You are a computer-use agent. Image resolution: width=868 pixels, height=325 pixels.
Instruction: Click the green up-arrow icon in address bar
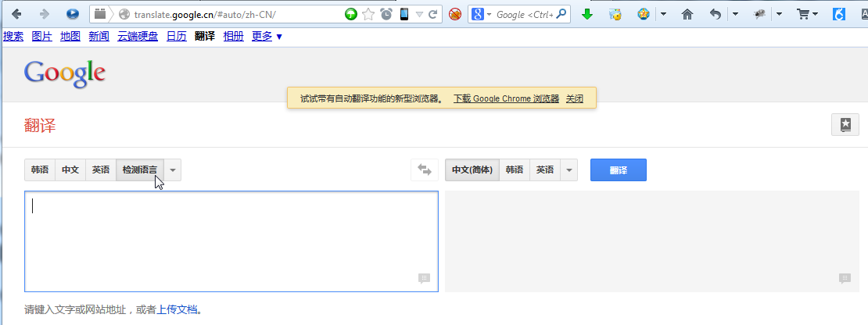(351, 14)
